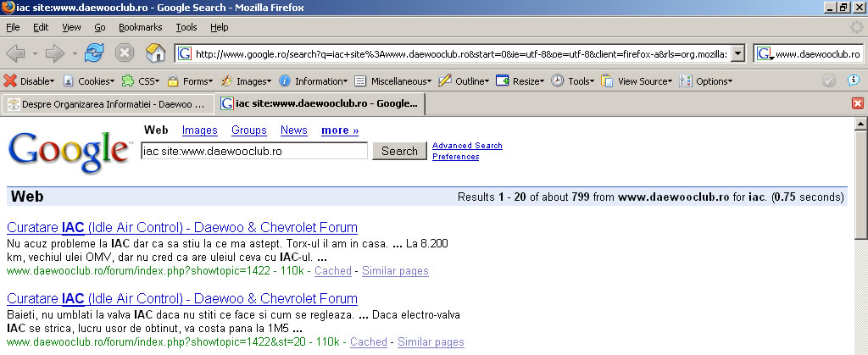868x355 pixels.
Task: Open Cached link for showtopic=1422 result
Action: pos(332,271)
